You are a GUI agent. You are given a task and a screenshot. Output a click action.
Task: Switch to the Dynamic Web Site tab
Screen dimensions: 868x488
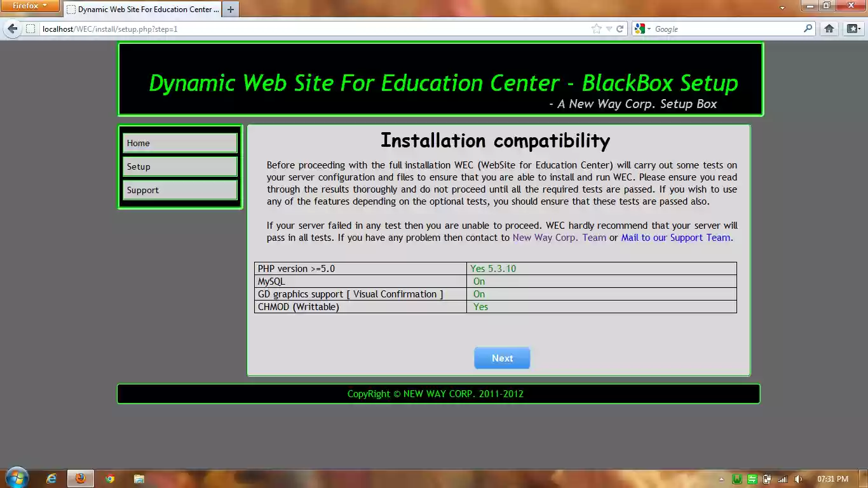pos(142,10)
